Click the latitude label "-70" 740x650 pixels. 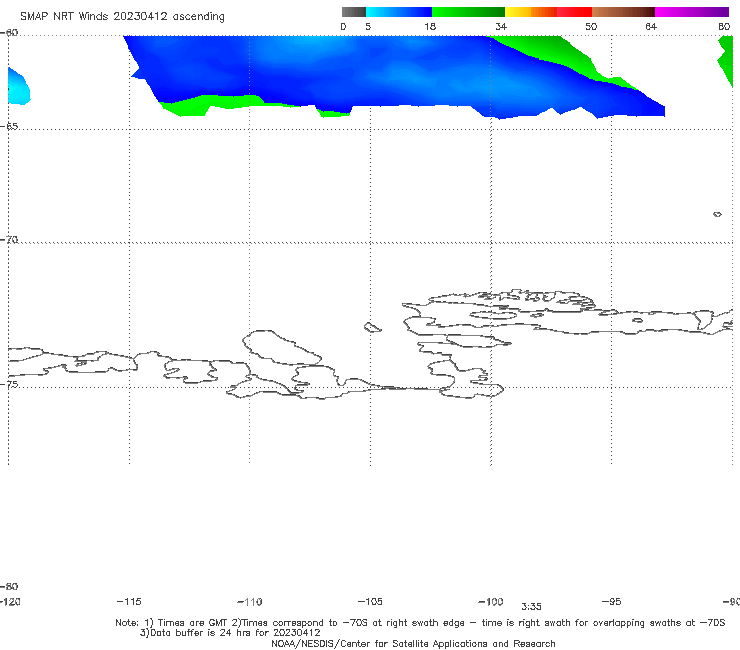[9, 240]
